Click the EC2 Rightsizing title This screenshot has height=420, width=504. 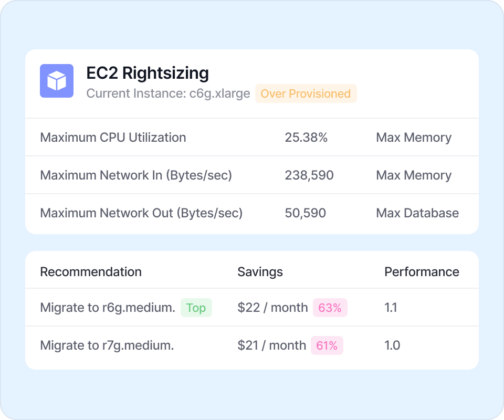(148, 73)
